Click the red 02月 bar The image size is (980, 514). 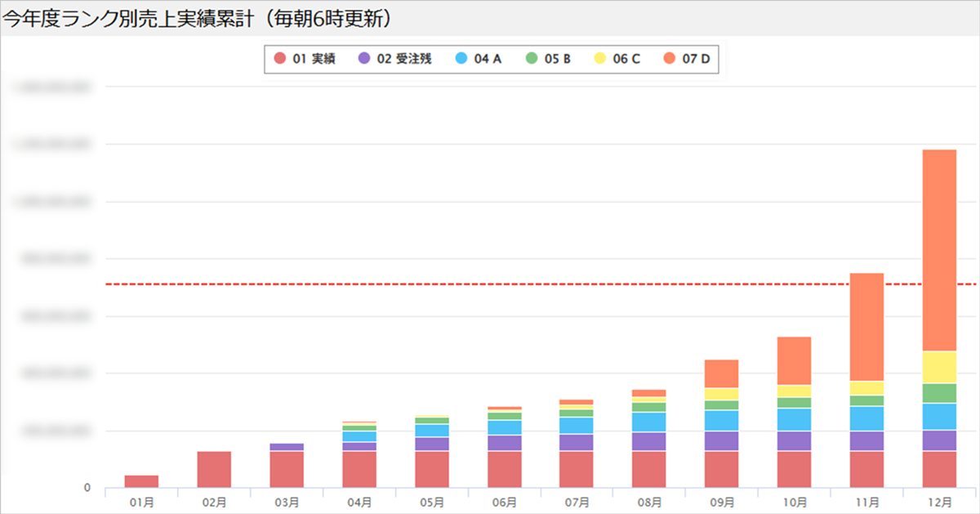click(x=214, y=469)
